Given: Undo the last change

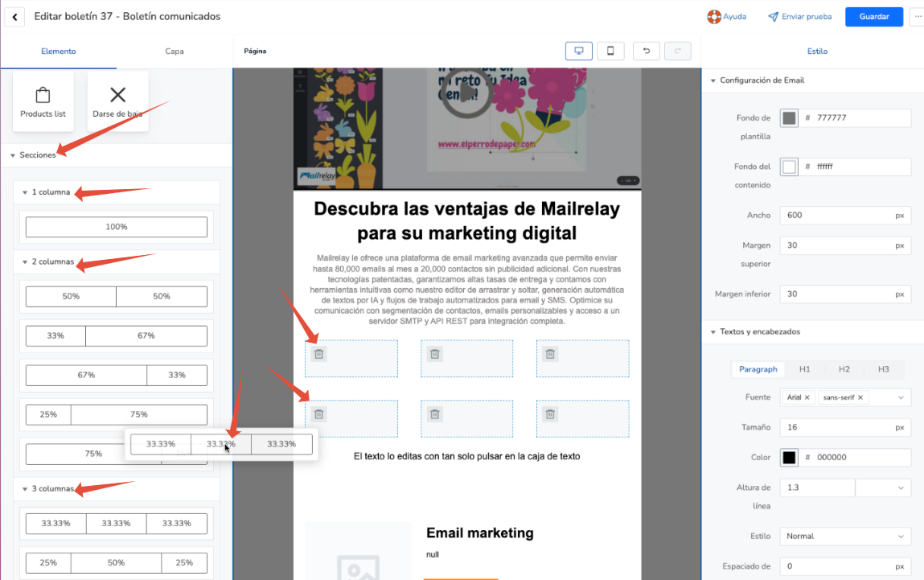Looking at the screenshot, I should pyautogui.click(x=647, y=51).
